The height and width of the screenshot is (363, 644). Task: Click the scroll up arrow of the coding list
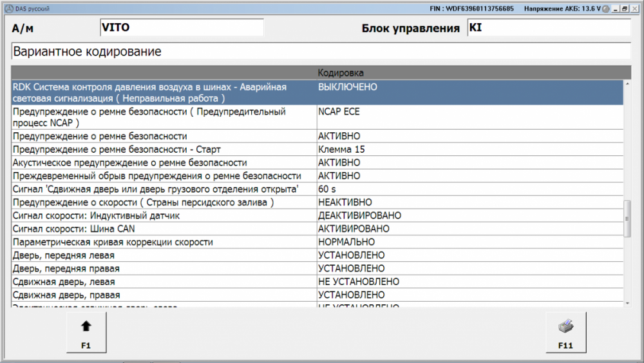pyautogui.click(x=627, y=84)
